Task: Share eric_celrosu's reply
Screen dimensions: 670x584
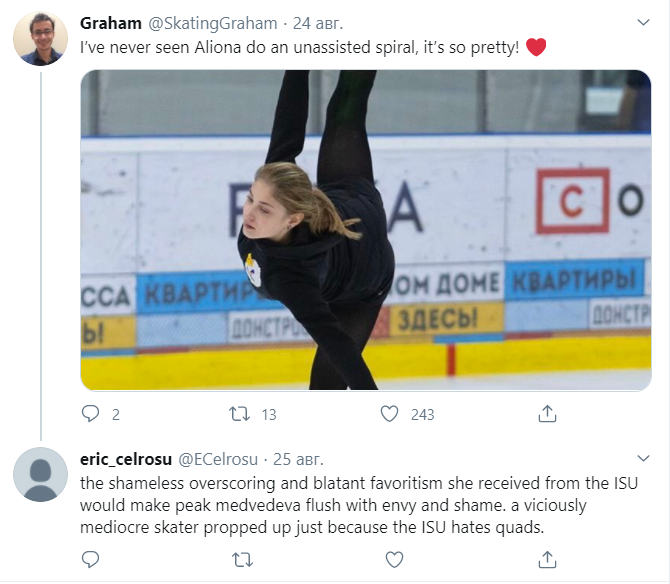Action: (x=547, y=559)
